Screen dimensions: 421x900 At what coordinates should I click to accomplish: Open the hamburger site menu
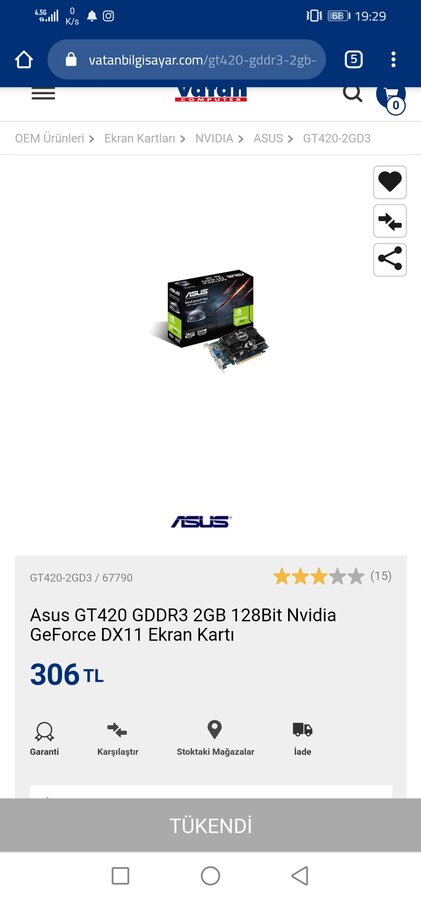(x=43, y=94)
